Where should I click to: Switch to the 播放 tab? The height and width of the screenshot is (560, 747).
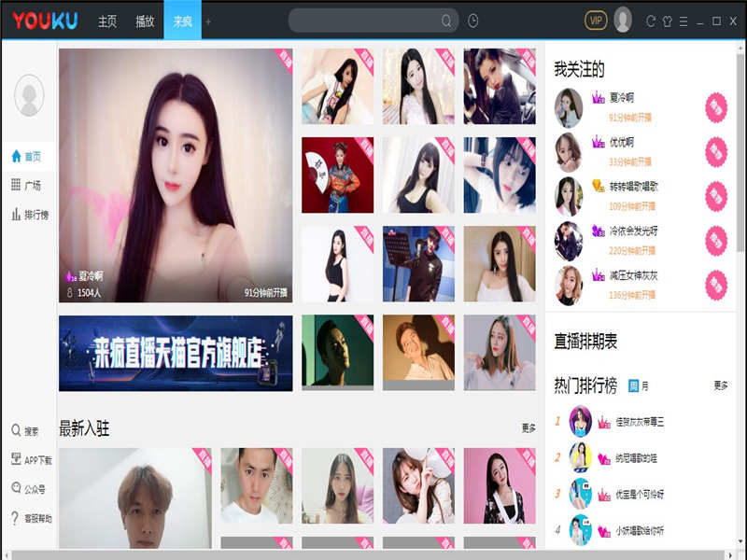(x=145, y=21)
